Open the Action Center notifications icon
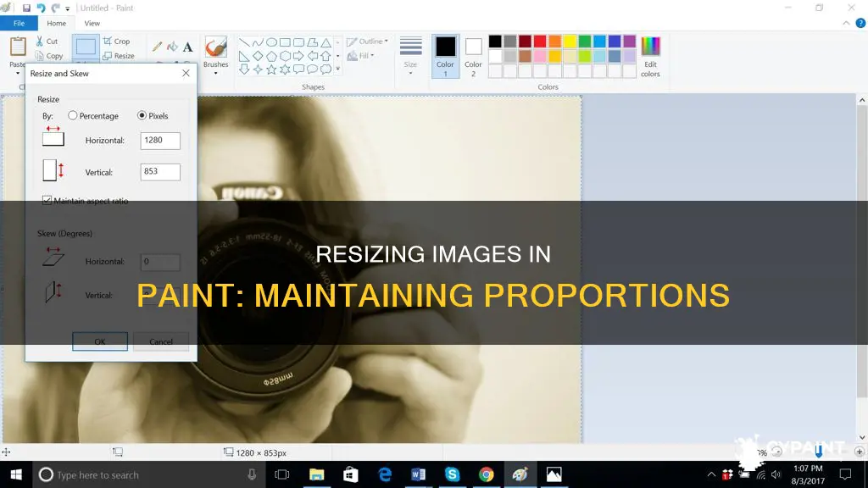The width and height of the screenshot is (868, 488). pyautogui.click(x=845, y=474)
